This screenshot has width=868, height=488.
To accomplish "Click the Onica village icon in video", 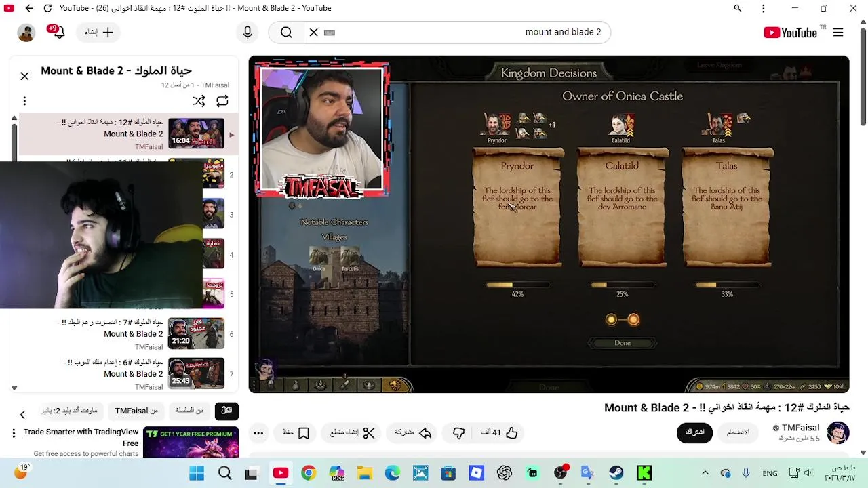I will pos(319,256).
